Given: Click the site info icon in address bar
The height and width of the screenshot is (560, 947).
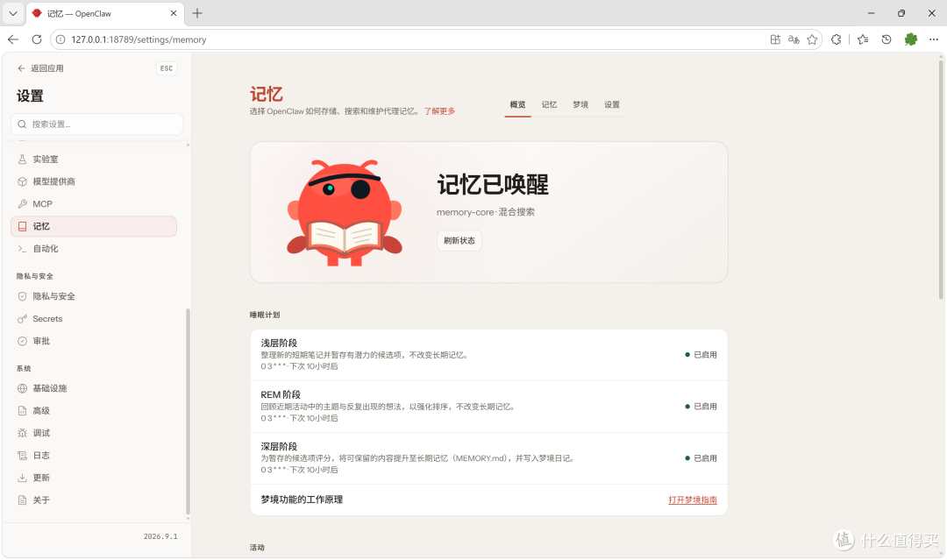Looking at the screenshot, I should tap(61, 39).
